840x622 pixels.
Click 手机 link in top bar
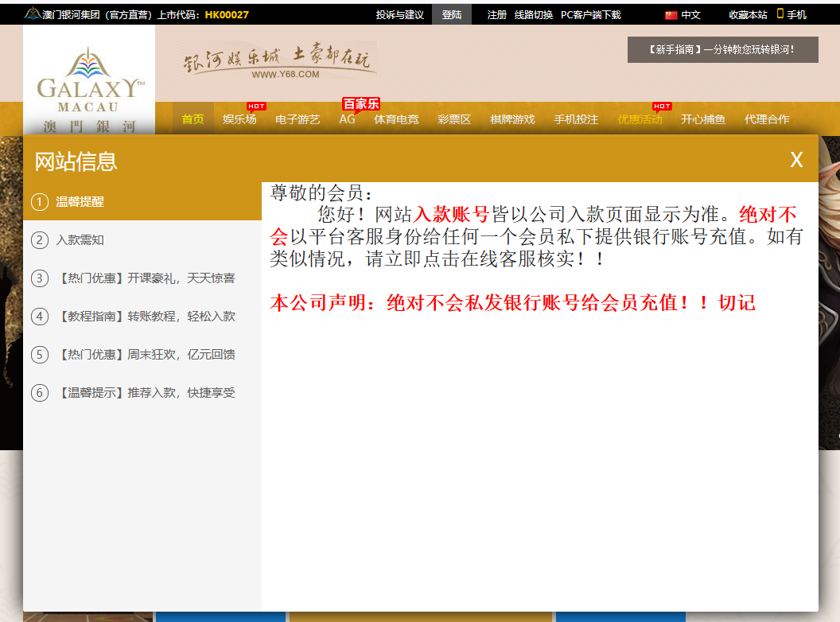(796, 15)
